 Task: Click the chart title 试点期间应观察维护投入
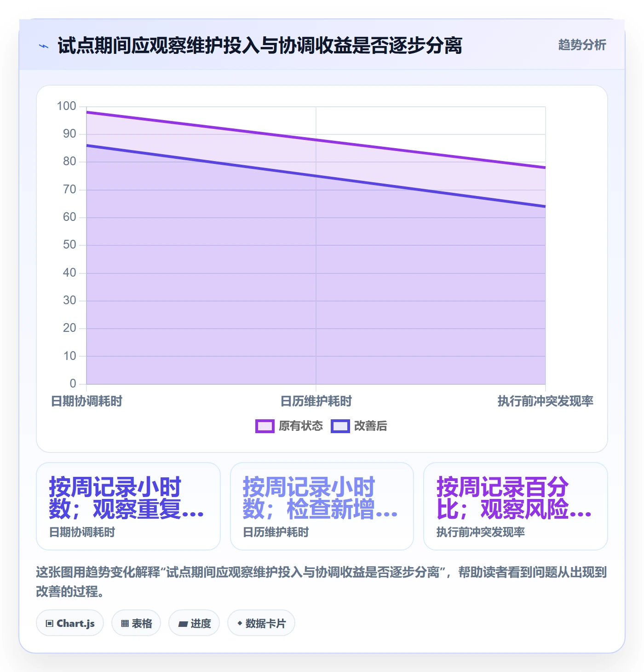point(260,46)
